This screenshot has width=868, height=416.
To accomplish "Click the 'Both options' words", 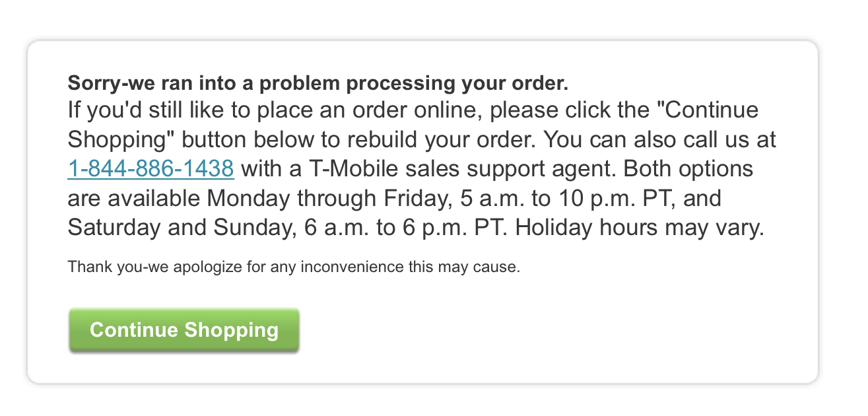I will [688, 168].
